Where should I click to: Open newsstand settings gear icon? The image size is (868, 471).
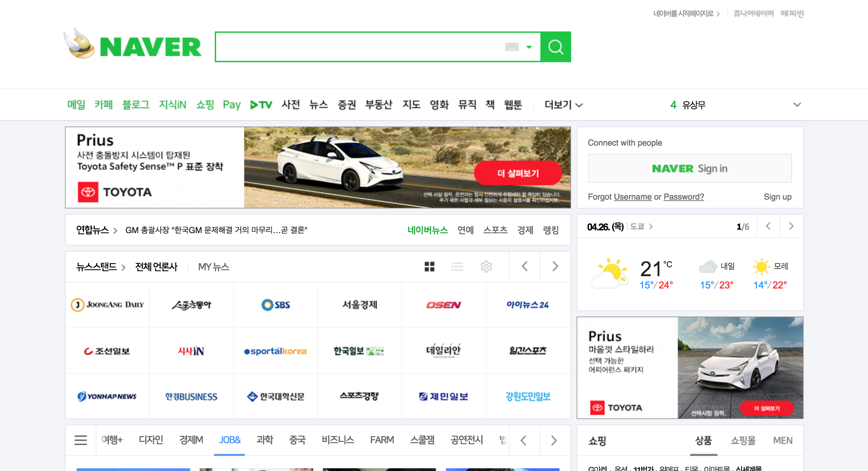pyautogui.click(x=486, y=267)
